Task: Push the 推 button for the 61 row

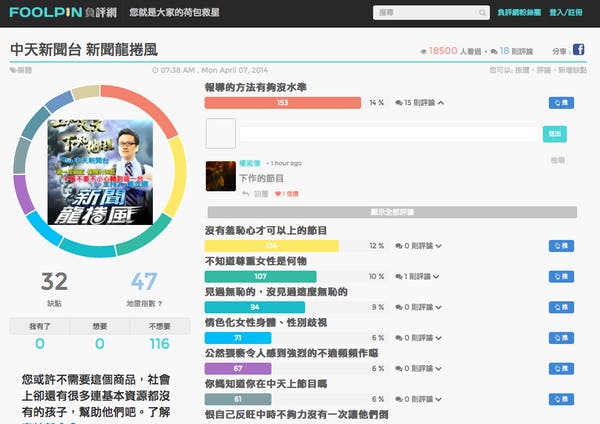Action: point(561,399)
